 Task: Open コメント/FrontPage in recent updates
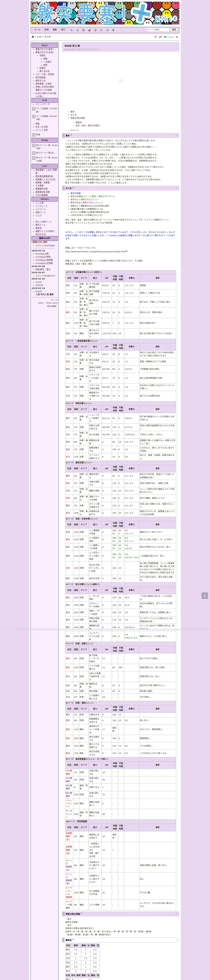[x=45, y=245]
